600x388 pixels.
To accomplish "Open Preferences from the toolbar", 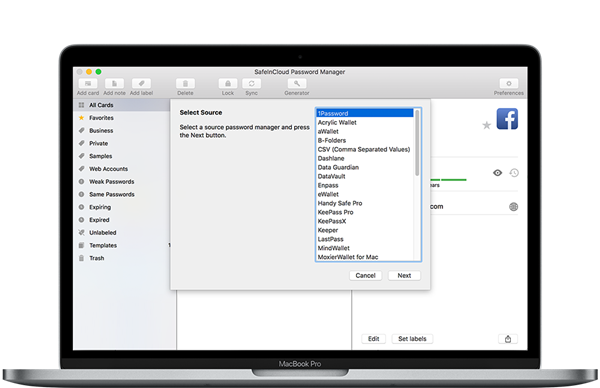I will tap(509, 83).
